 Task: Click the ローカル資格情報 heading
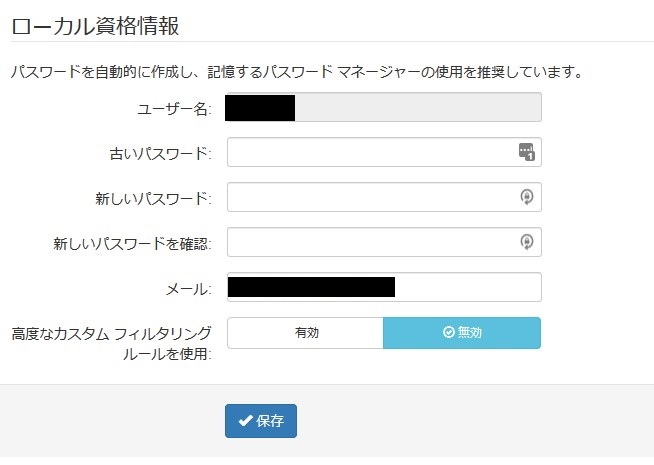95,26
